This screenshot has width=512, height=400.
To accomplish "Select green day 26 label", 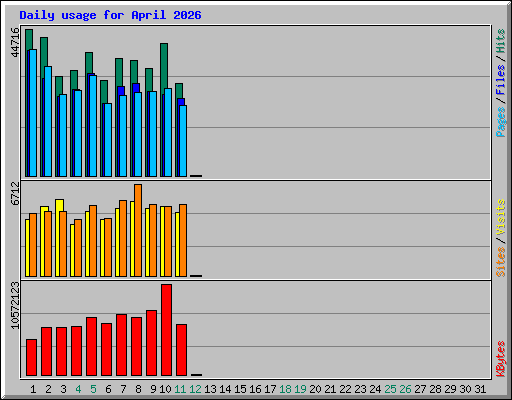I will tap(405, 389).
